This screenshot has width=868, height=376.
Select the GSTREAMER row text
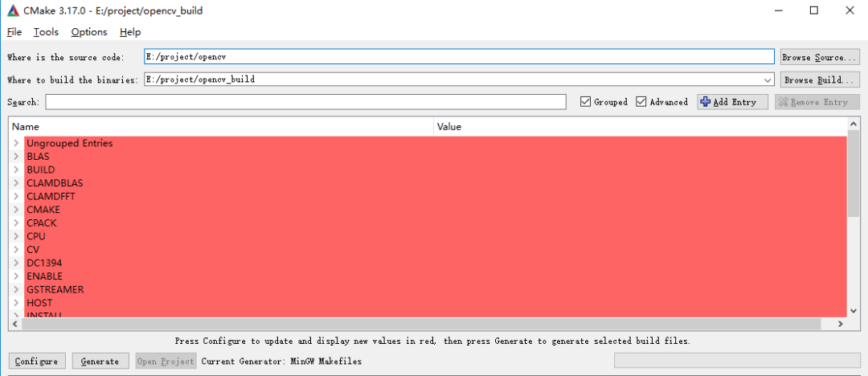[55, 289]
